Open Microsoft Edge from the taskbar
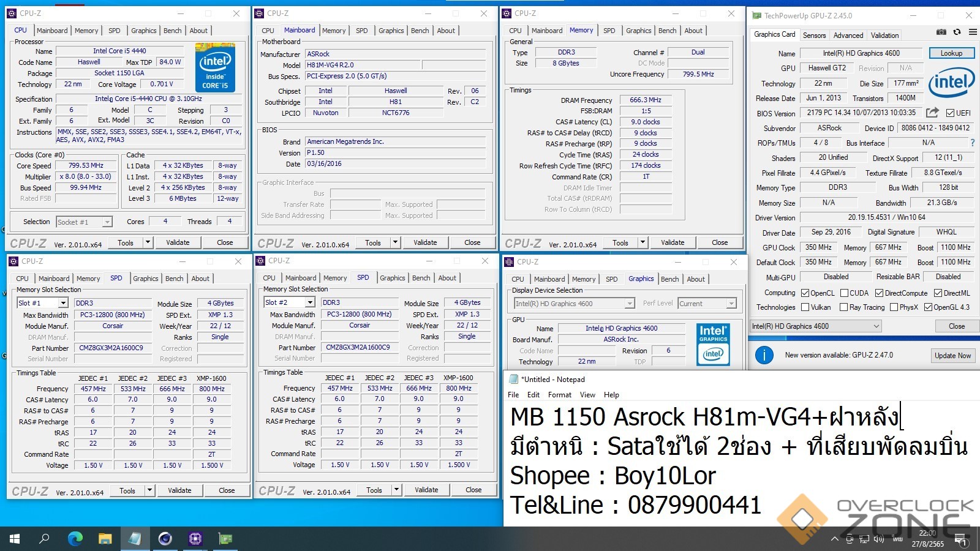The image size is (980, 551). [x=75, y=539]
